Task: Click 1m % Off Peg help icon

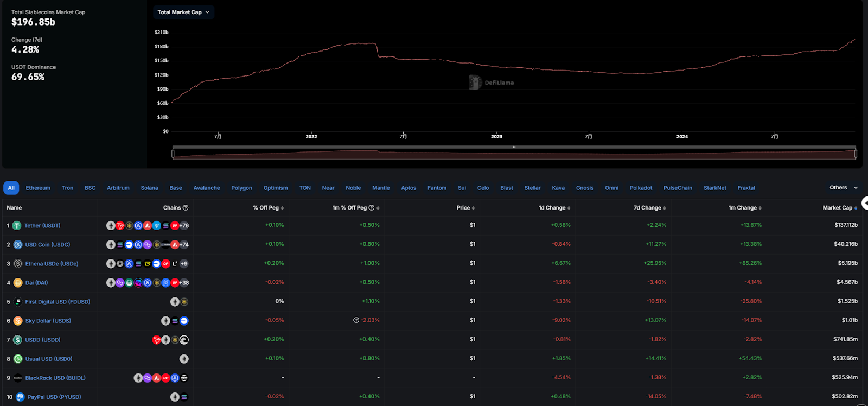Action: [x=372, y=208]
